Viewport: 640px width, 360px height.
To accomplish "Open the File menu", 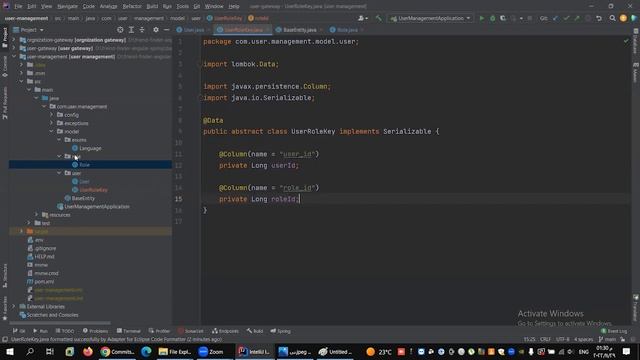I will click(x=18, y=6).
